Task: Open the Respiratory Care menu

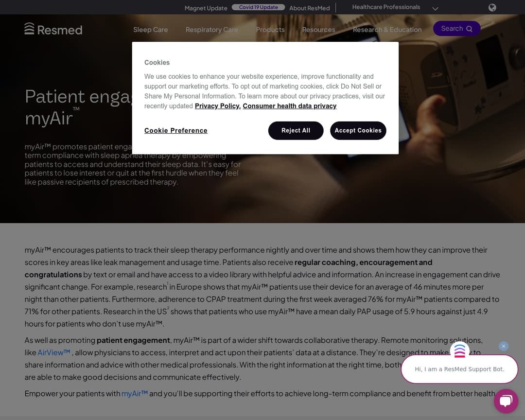Action: [x=211, y=30]
